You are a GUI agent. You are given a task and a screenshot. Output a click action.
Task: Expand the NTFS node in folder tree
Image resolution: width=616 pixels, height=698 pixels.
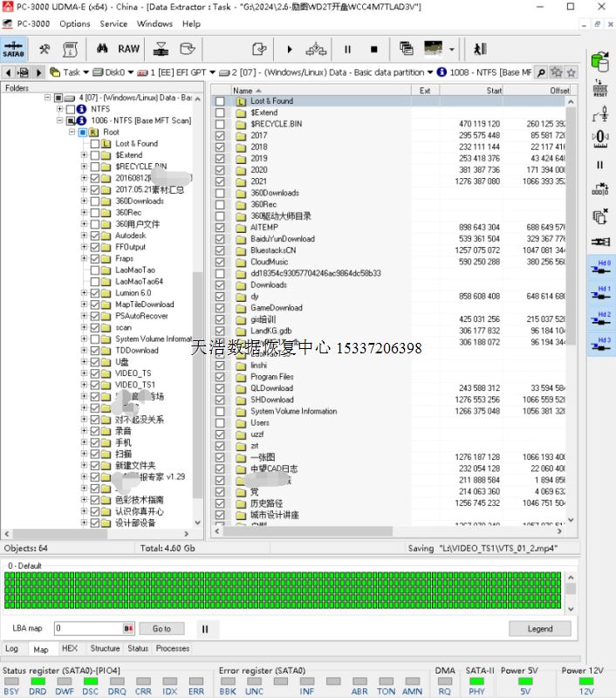tap(59, 109)
